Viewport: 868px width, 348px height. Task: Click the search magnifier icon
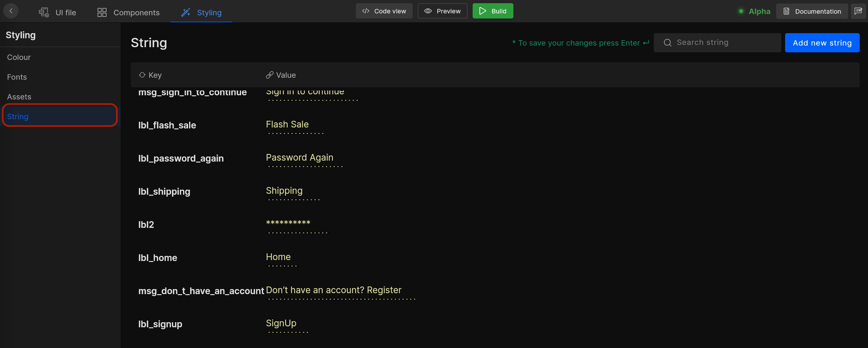pos(667,43)
